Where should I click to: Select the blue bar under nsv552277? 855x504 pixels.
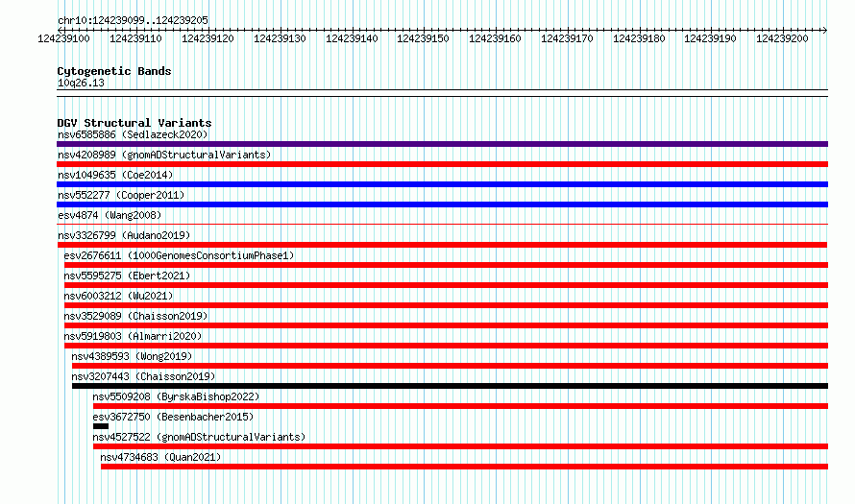442,204
